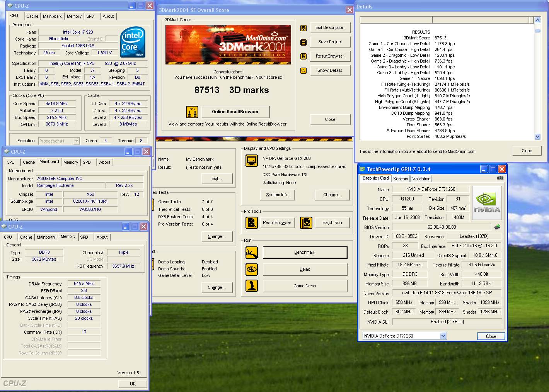Click the OK button in CPU-Z Memory window
Screen dimensions: 549x392
133,384
